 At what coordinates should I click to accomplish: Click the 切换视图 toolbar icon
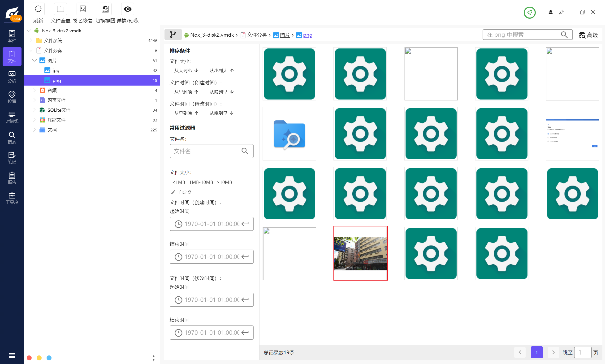coord(105,9)
